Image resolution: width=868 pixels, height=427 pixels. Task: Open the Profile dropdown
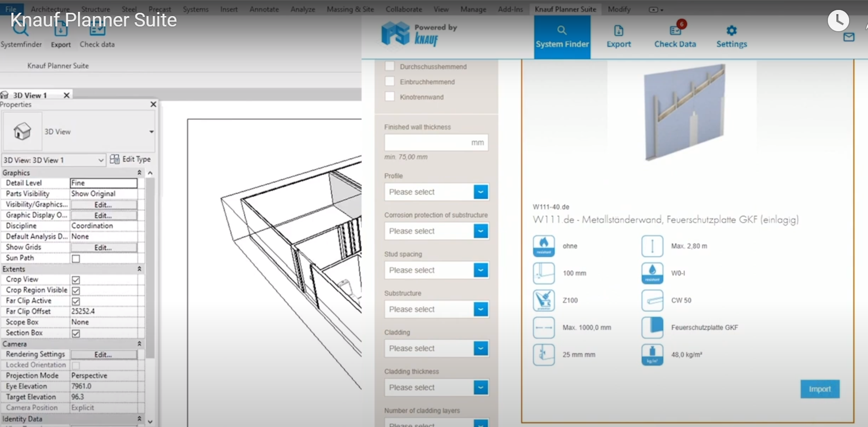pos(437,192)
